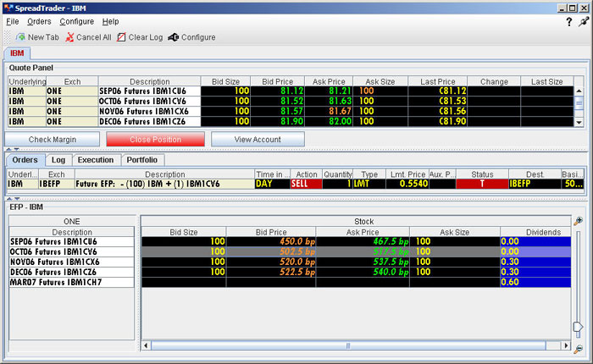This screenshot has width=593, height=364.
Task: Click the 517.5 bp ask price
Action: [363, 251]
